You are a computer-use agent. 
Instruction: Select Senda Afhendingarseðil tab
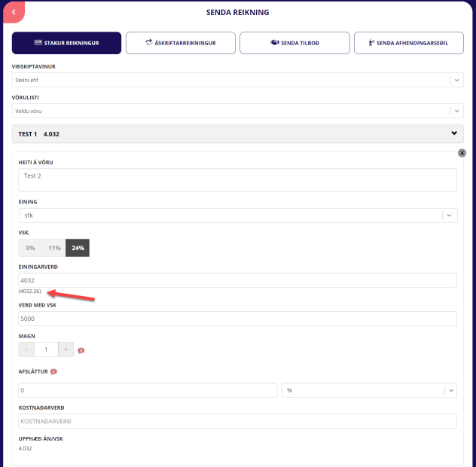pos(408,43)
